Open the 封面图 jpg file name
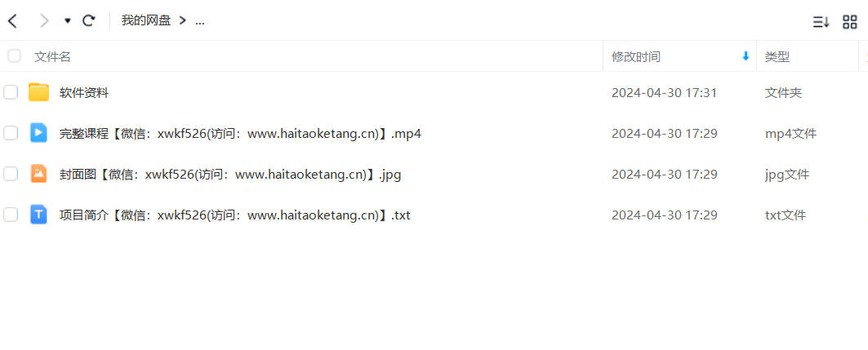Screen dimensions: 868x350 [x=230, y=174]
